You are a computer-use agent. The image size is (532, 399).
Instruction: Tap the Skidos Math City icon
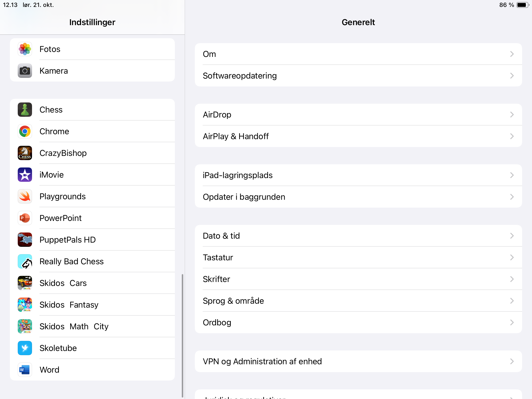point(25,326)
